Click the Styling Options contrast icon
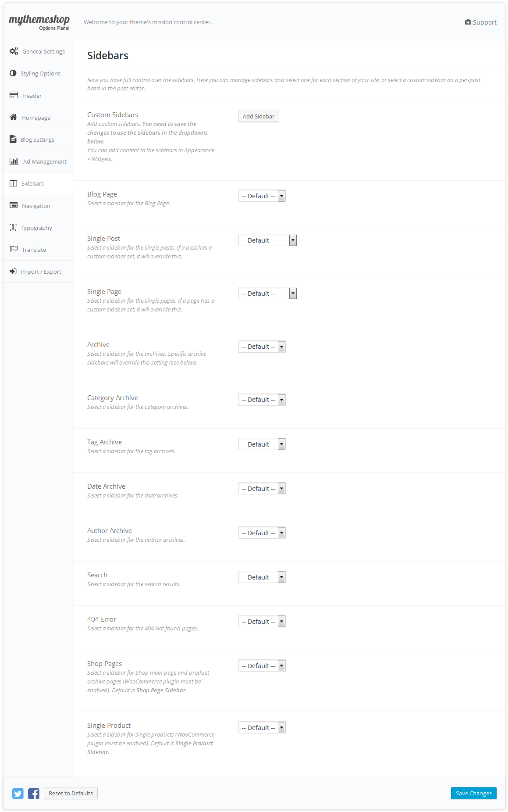Screen dimensions: 508x812 pyautogui.click(x=13, y=73)
